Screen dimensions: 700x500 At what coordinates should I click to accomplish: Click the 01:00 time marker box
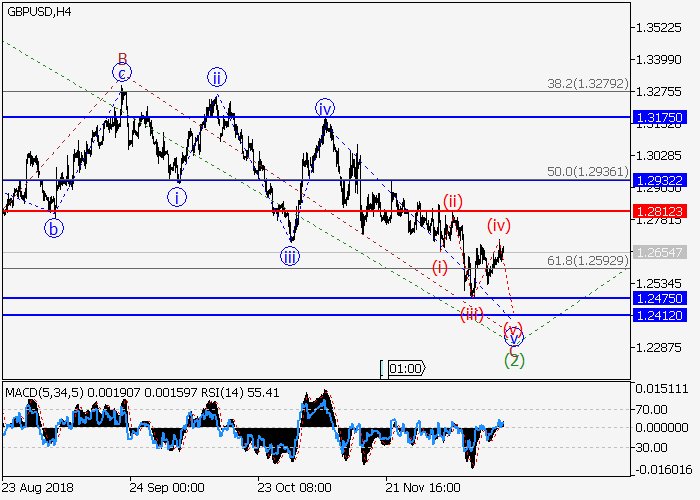(x=405, y=368)
